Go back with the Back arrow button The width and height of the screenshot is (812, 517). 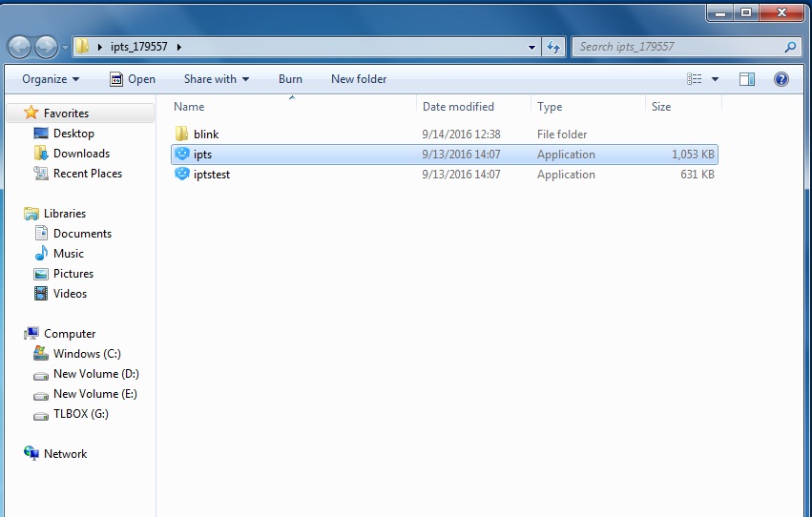(20, 47)
